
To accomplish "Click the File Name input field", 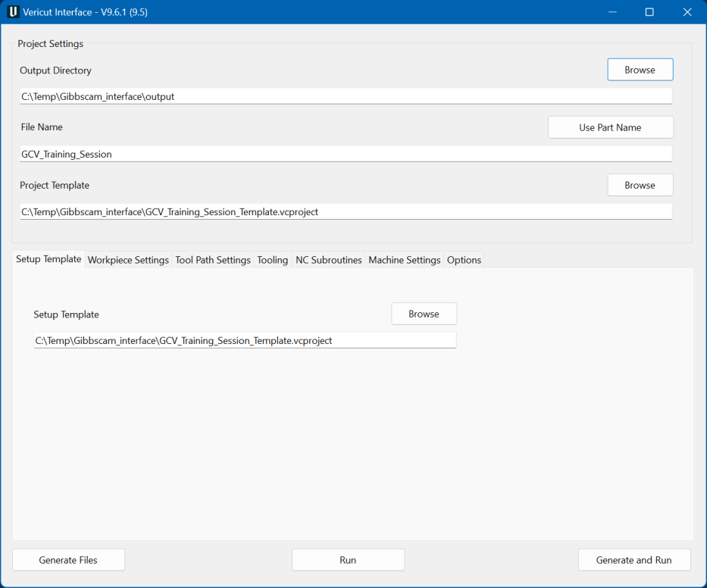I will point(346,155).
